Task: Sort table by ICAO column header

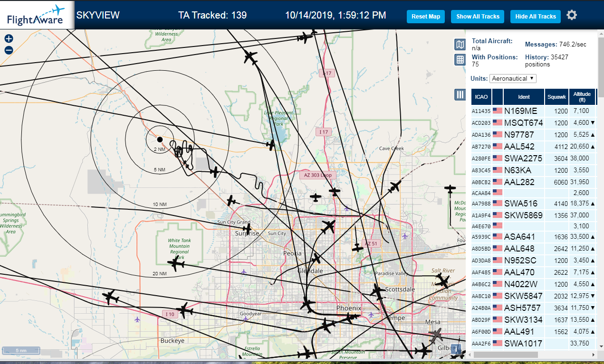Action: [x=481, y=97]
